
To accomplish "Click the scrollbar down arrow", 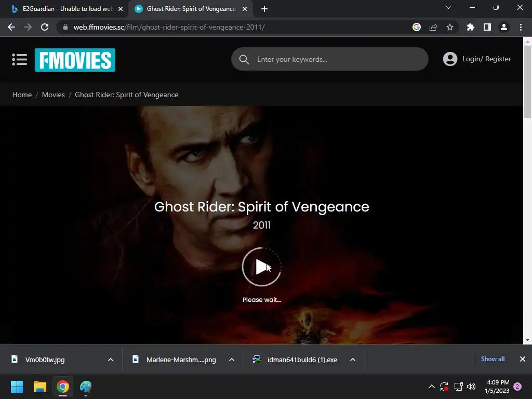I will (527, 340).
